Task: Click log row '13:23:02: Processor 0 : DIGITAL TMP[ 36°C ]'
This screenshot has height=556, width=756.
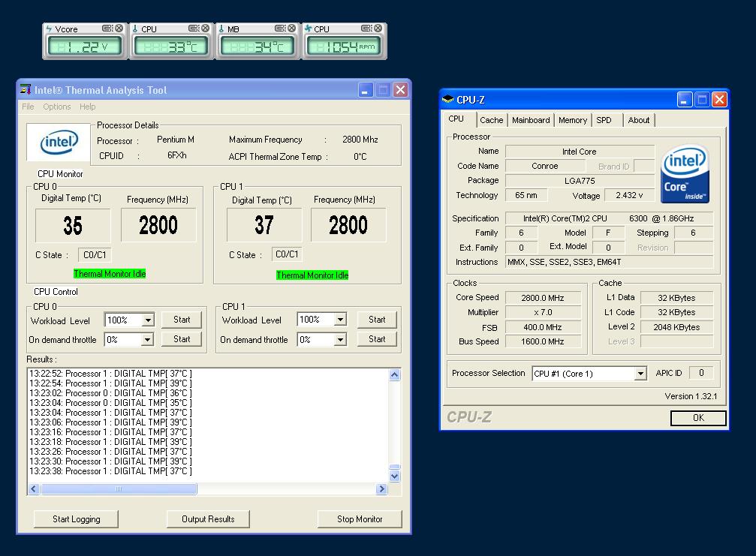Action: tap(110, 393)
